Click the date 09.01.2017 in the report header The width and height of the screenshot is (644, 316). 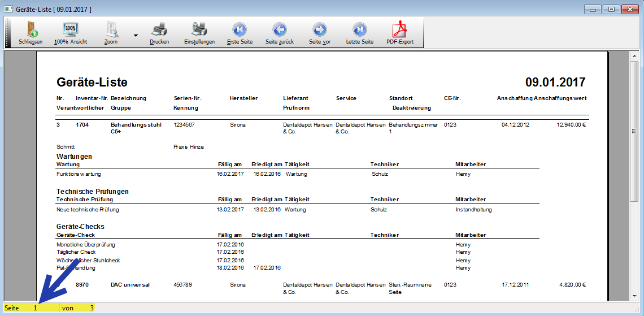pos(556,83)
